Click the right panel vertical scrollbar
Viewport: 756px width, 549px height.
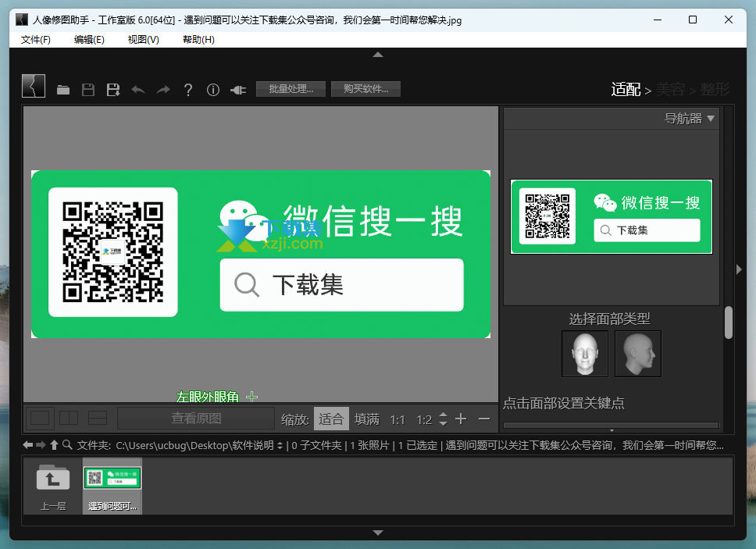click(x=729, y=323)
